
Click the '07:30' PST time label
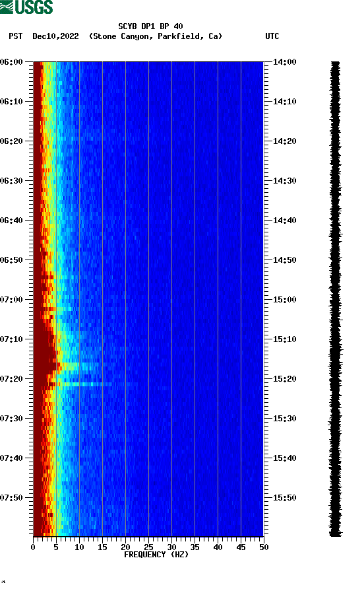[x=11, y=419]
